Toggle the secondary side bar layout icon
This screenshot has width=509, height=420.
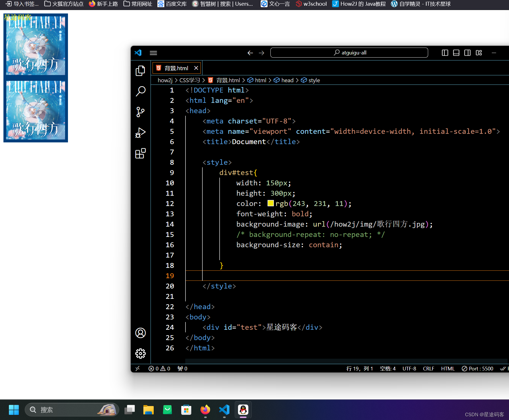(467, 53)
